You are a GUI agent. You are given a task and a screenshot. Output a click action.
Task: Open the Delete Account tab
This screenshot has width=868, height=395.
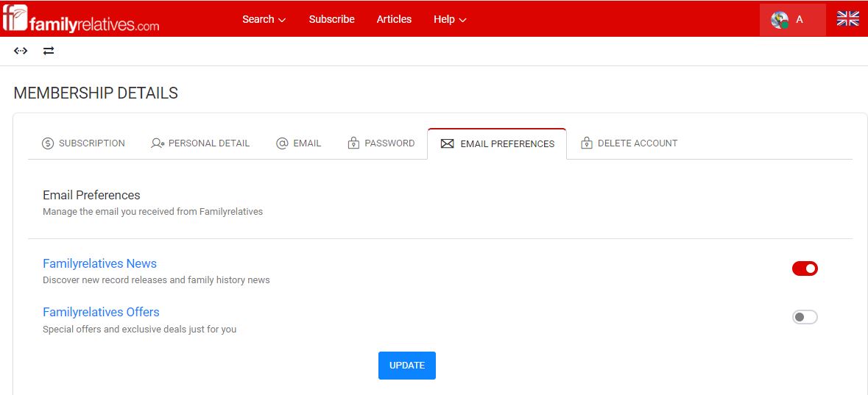[x=629, y=143]
